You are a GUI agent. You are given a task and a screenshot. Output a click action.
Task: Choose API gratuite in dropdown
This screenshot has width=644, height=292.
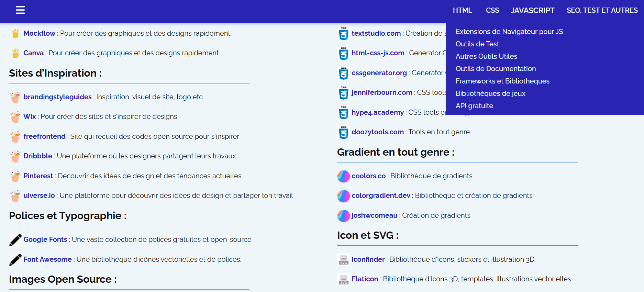point(474,106)
